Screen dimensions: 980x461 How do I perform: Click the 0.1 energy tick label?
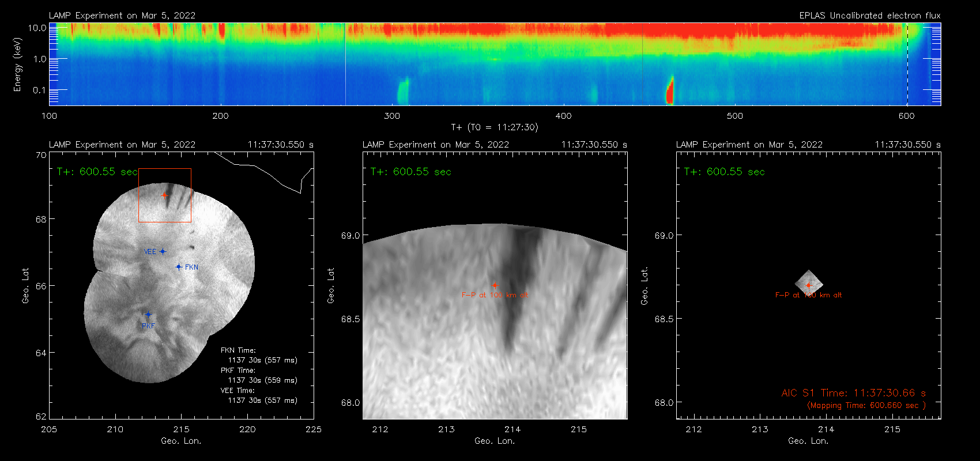[x=40, y=90]
